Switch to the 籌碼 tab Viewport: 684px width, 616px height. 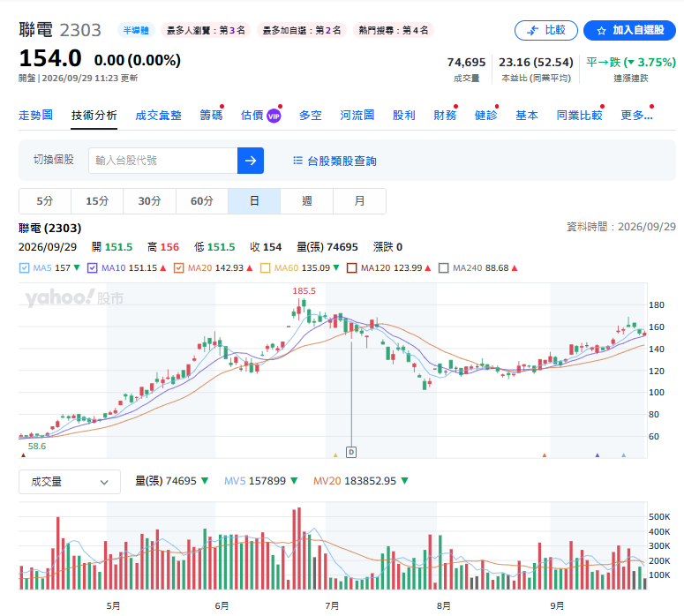click(x=211, y=116)
